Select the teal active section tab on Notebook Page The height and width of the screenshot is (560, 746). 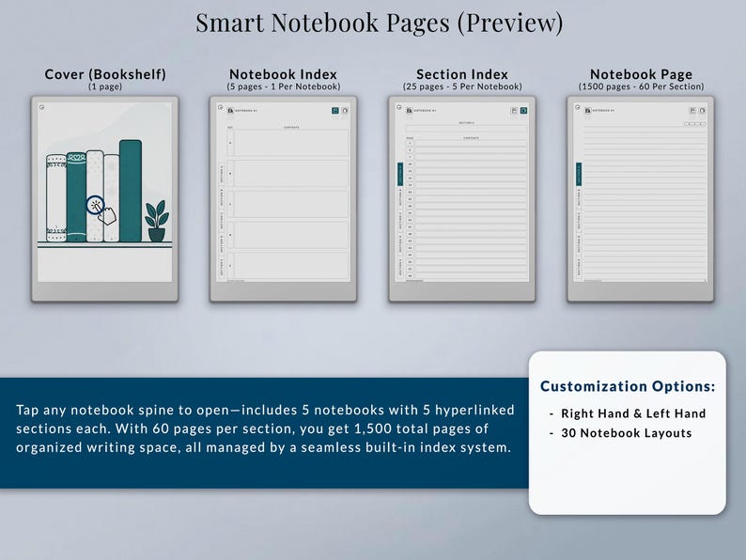[x=579, y=174]
